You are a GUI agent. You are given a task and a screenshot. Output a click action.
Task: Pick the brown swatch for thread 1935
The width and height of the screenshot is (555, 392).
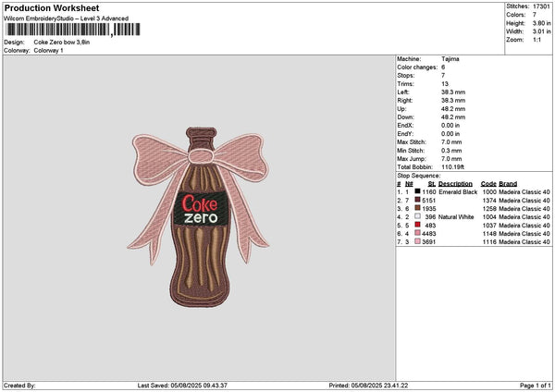[418, 208]
